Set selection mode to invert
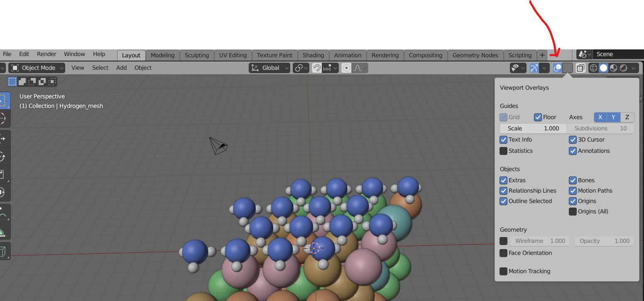644x301 pixels. 42,82
